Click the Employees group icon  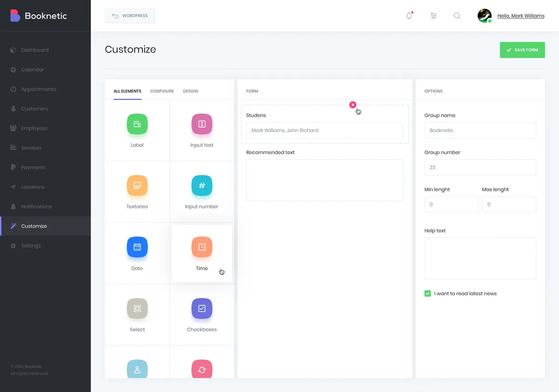tap(13, 128)
